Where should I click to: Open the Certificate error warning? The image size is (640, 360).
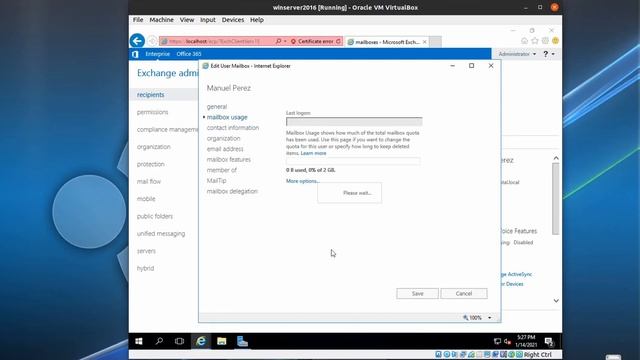(x=312, y=41)
